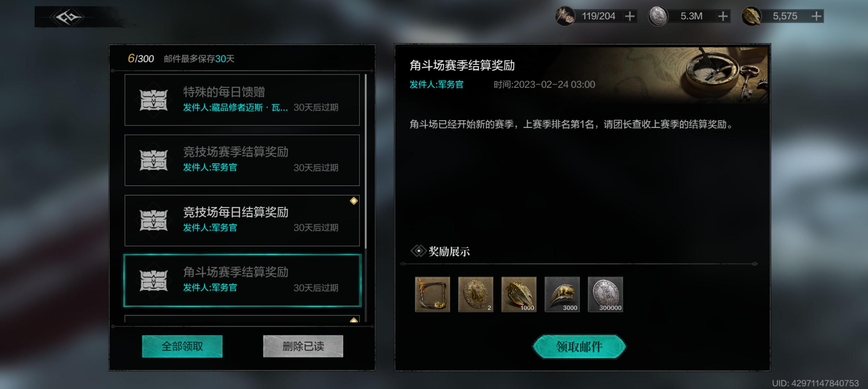The width and height of the screenshot is (868, 389).
Task: Open the 竞技场赛季结算奖励 mail
Action: 242,160
